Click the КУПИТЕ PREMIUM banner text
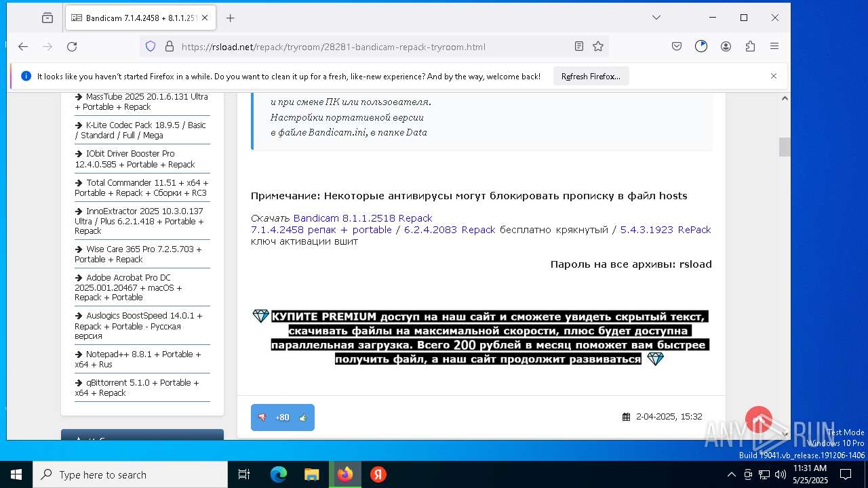The width and height of the screenshot is (868, 488). click(488, 338)
